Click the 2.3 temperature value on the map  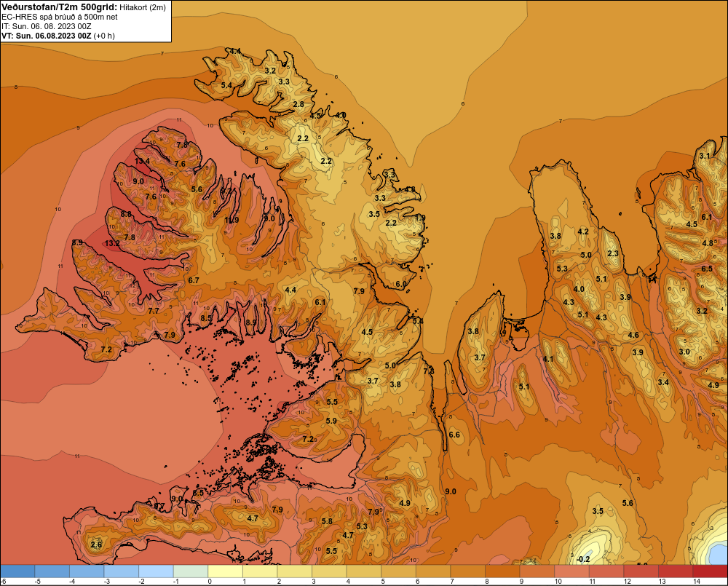[x=613, y=253]
